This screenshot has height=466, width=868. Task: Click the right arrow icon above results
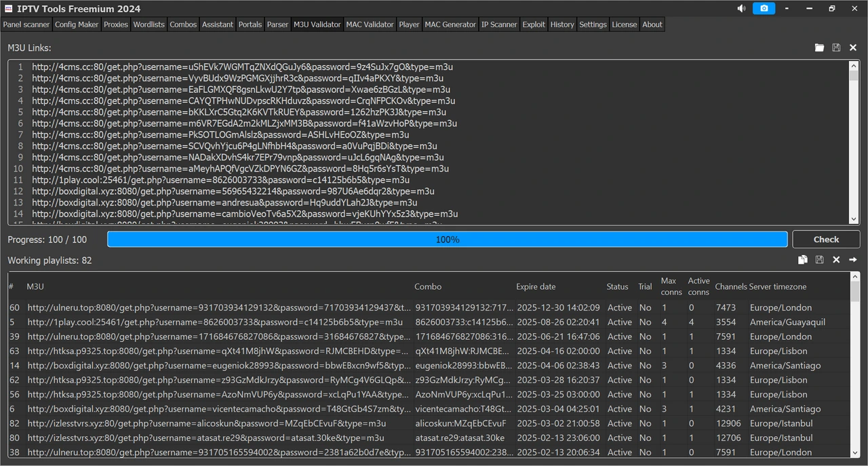tap(853, 260)
